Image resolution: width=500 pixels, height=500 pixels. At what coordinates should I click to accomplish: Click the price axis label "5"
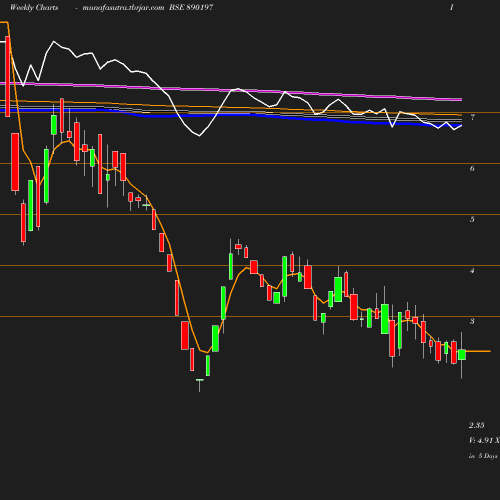472,219
